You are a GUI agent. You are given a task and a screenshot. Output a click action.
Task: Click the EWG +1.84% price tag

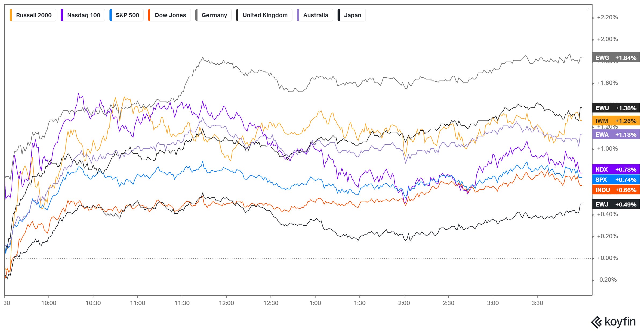(616, 58)
